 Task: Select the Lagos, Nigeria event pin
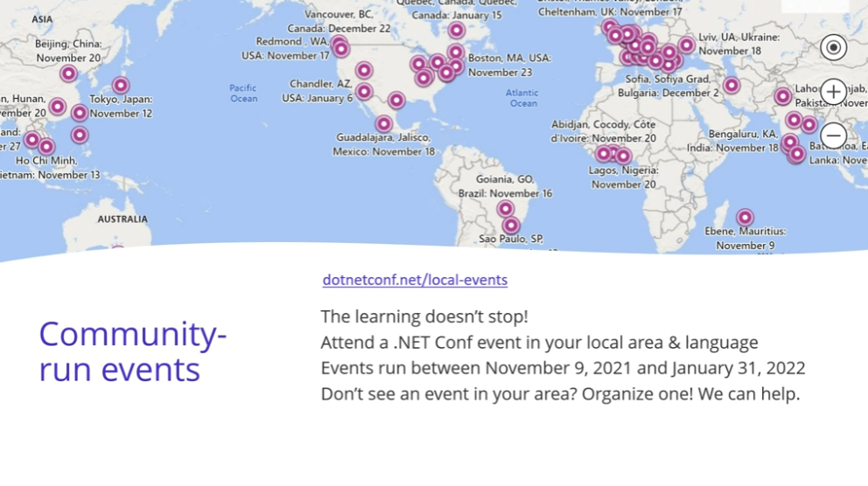[623, 156]
